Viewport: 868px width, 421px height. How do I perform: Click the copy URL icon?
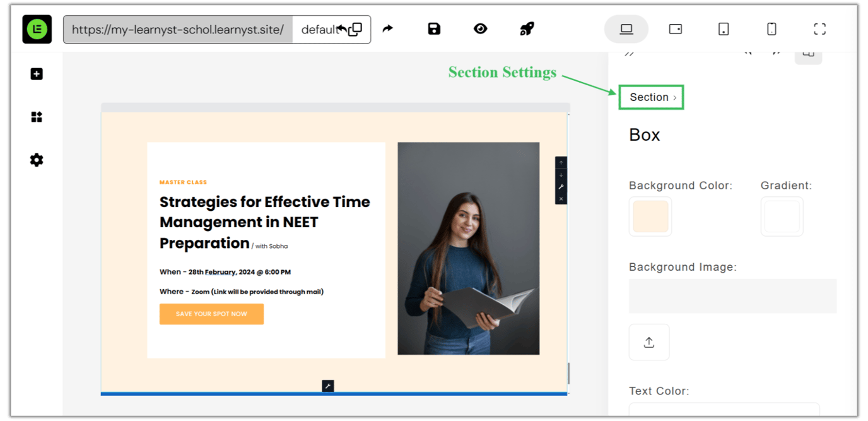pos(356,29)
